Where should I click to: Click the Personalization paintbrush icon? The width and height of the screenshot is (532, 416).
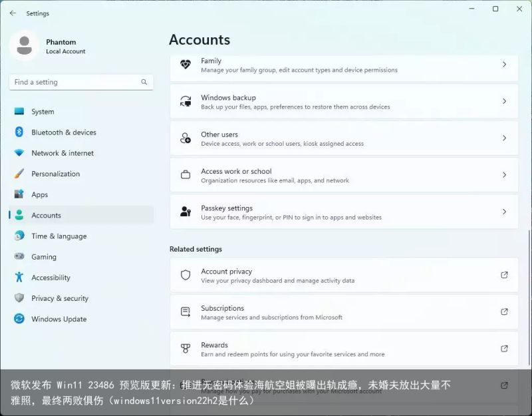19,174
